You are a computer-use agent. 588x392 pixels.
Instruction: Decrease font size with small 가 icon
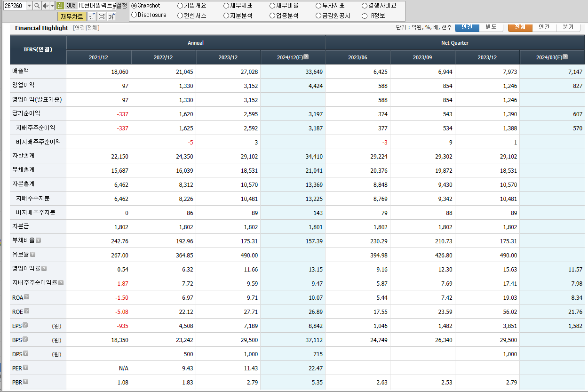(x=91, y=16)
